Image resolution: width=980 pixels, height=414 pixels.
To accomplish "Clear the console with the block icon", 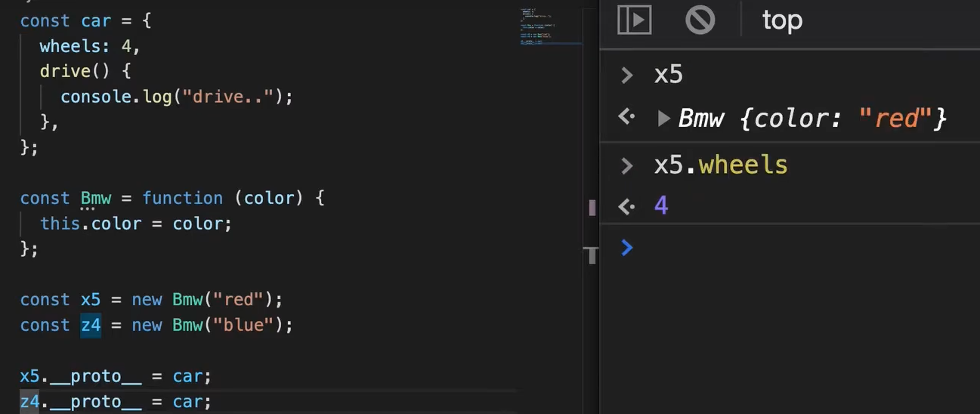I will 700,19.
